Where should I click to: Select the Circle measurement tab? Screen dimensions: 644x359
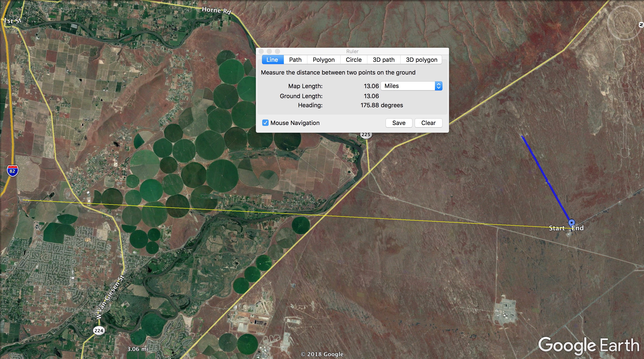(x=354, y=60)
